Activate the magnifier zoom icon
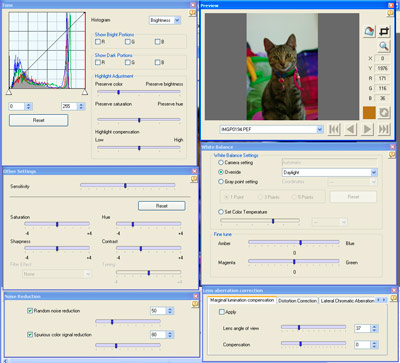Image resolution: width=400 pixels, height=363 pixels. click(x=384, y=46)
